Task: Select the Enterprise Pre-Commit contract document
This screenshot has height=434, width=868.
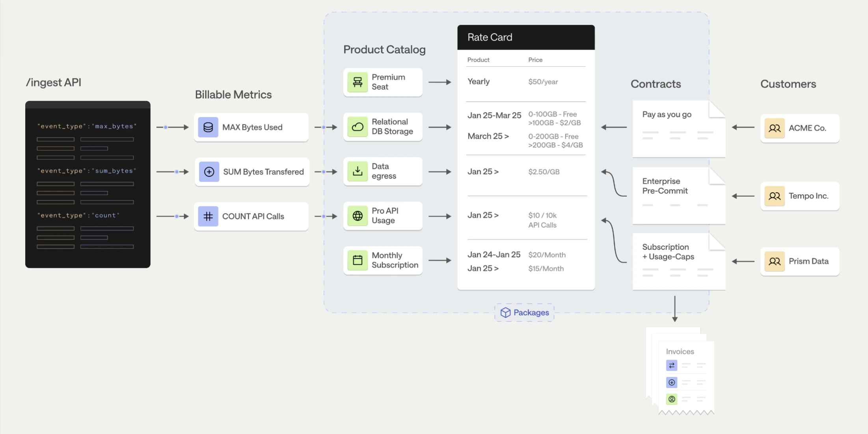Action: point(678,196)
